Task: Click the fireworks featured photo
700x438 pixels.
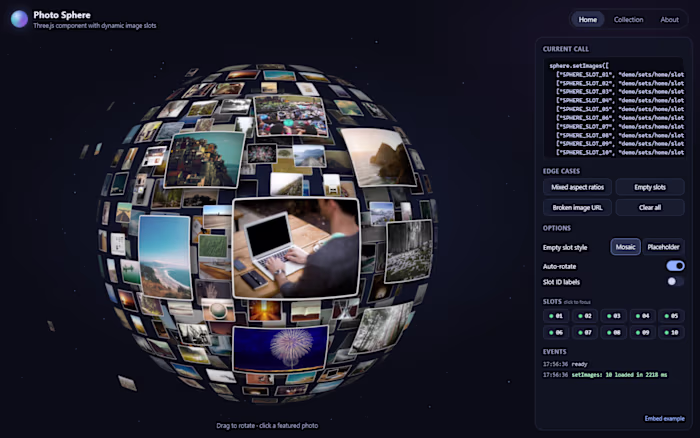Action: point(280,349)
